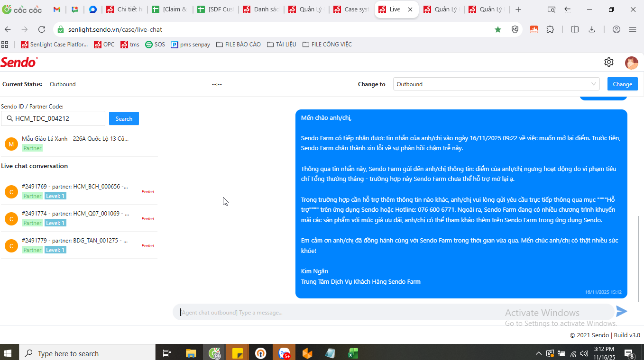Open the taskbar clock and date

[604, 353]
